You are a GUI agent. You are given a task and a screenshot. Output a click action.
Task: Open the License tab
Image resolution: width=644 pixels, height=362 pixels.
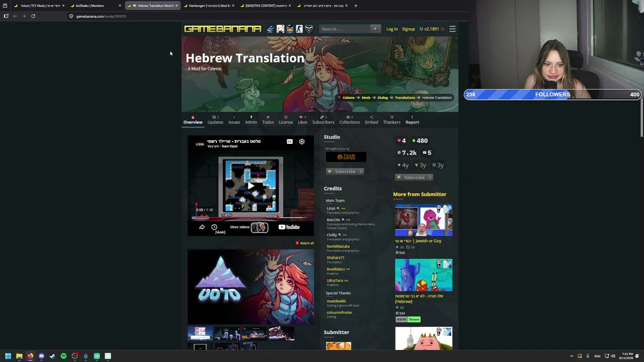point(286,120)
